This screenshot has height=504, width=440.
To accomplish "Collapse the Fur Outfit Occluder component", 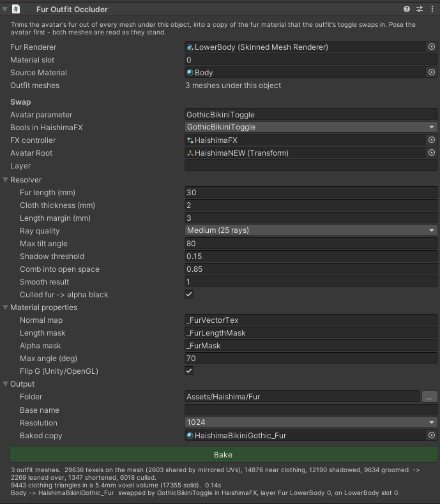I will point(5,10).
